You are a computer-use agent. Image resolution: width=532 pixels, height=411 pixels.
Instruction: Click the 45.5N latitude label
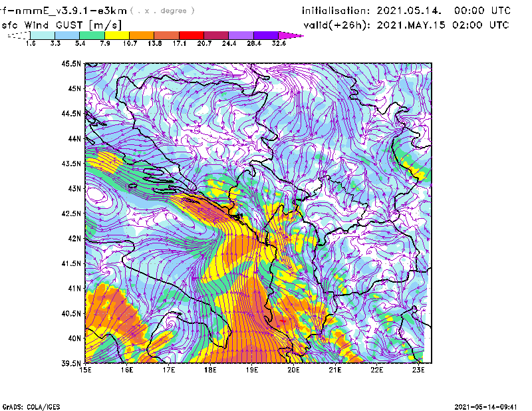[x=71, y=63]
